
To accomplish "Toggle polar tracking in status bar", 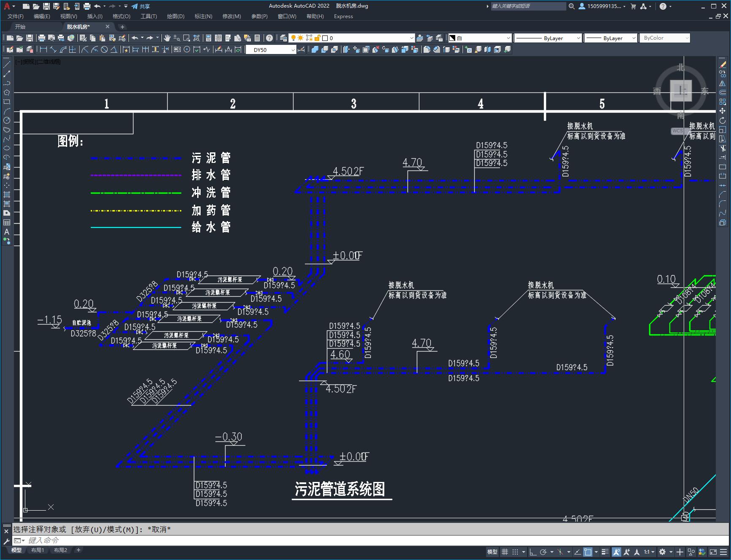I will [543, 552].
